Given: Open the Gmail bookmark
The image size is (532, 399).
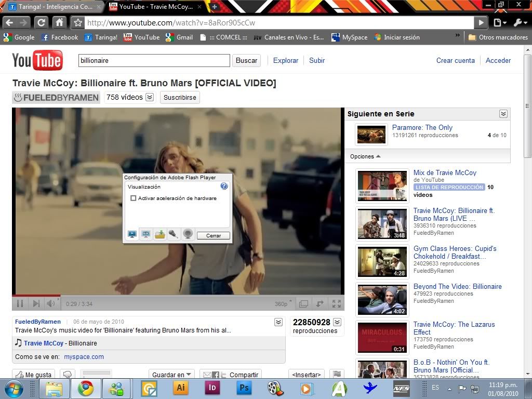Looking at the screenshot, I should pyautogui.click(x=179, y=37).
